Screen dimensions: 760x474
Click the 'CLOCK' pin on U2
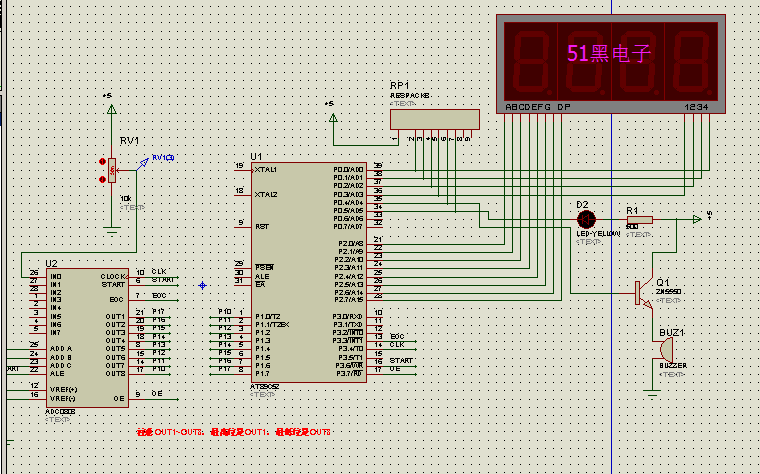pyautogui.click(x=113, y=276)
